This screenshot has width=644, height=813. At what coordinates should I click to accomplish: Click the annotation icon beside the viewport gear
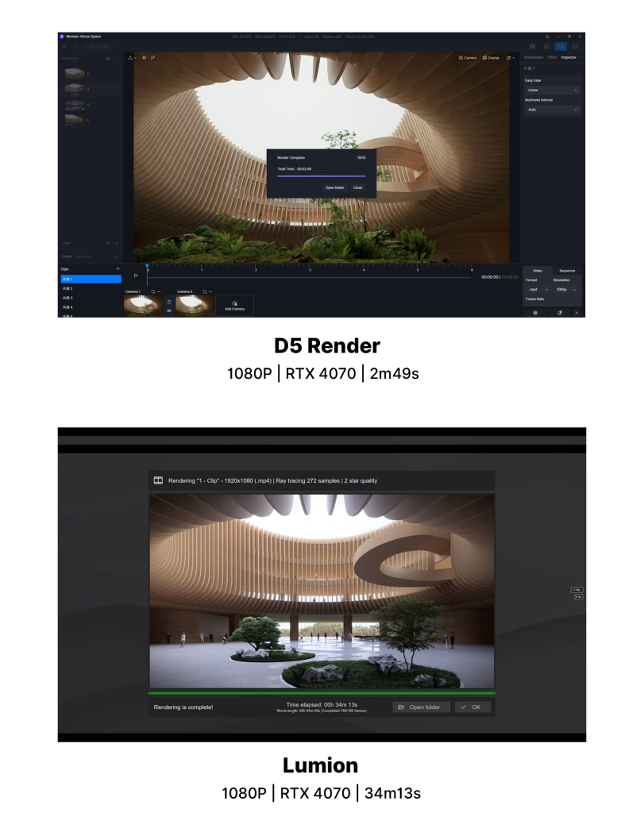point(153,57)
